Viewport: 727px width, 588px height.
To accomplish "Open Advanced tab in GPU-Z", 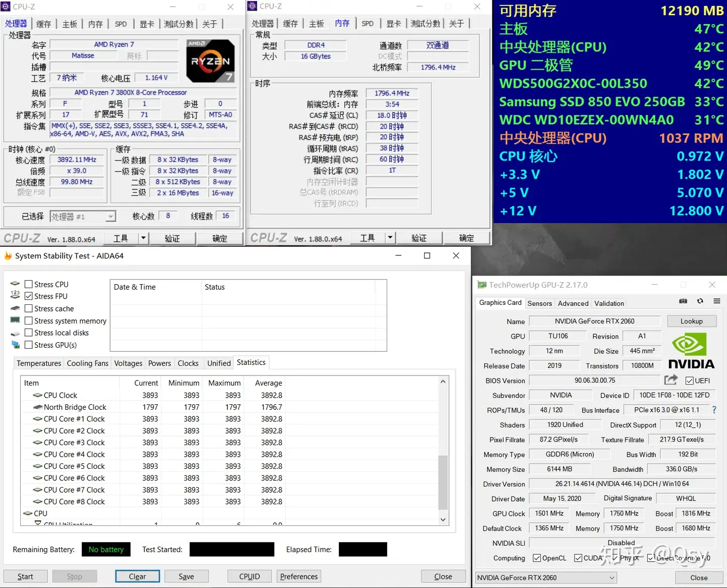I will [573, 303].
